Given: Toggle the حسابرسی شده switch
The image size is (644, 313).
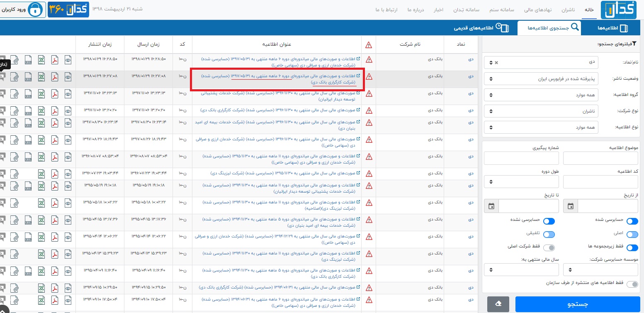Looking at the screenshot, I should tap(632, 221).
